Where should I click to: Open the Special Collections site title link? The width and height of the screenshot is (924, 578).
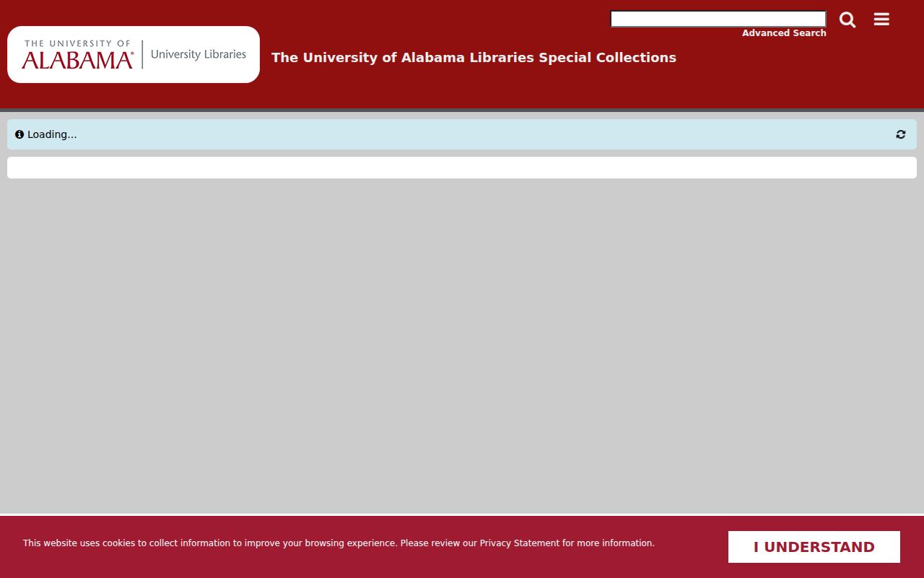coord(474,58)
